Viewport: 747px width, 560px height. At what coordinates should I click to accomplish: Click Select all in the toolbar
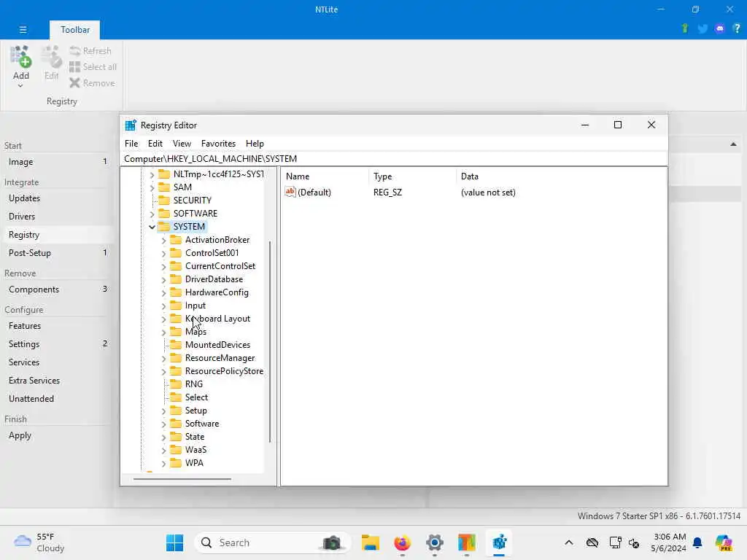pyautogui.click(x=93, y=66)
